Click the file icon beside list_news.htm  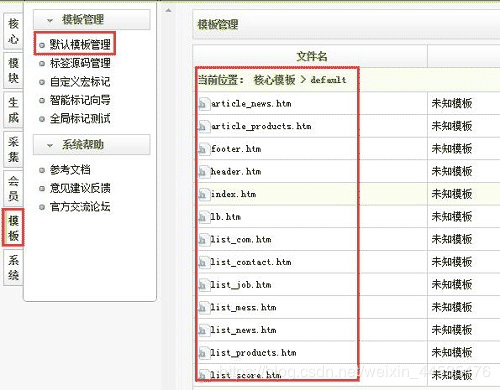point(203,330)
